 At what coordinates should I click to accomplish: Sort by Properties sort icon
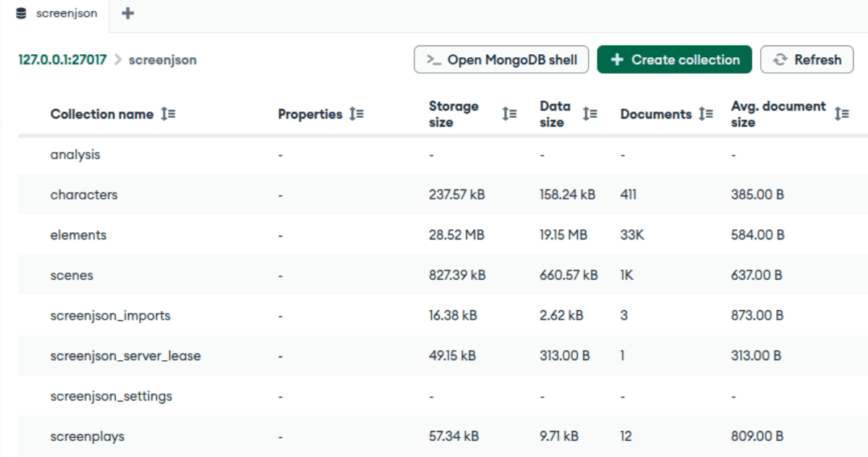(x=356, y=114)
